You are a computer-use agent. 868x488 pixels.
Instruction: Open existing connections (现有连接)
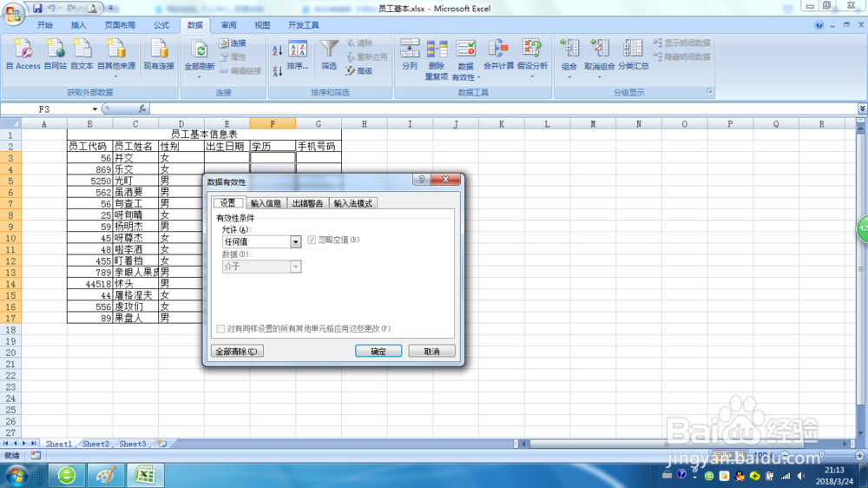point(159,55)
